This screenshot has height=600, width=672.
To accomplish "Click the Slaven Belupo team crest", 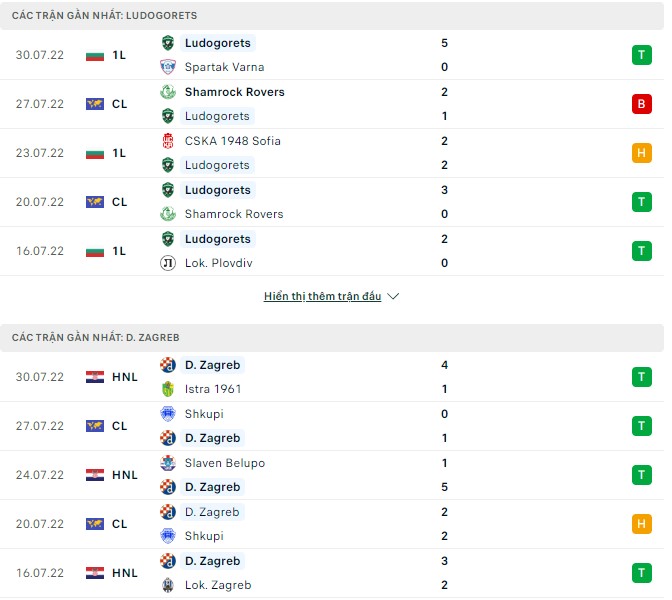I will (168, 463).
